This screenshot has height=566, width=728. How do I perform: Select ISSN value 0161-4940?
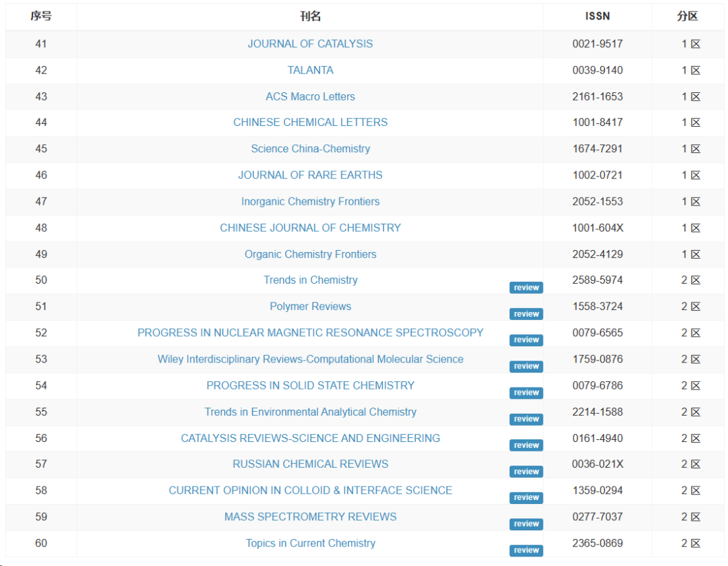click(597, 439)
